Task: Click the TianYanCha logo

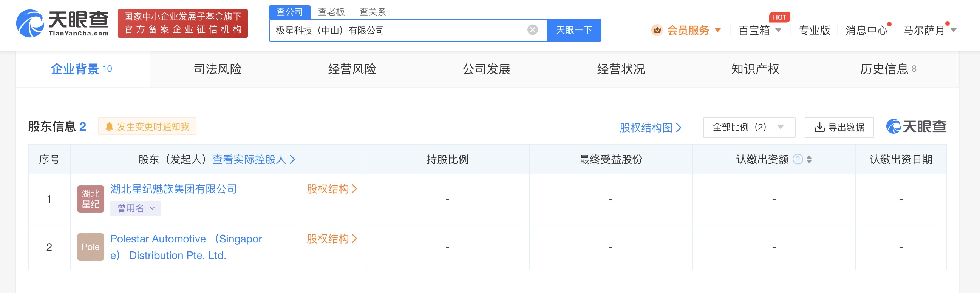Action: pos(63,23)
